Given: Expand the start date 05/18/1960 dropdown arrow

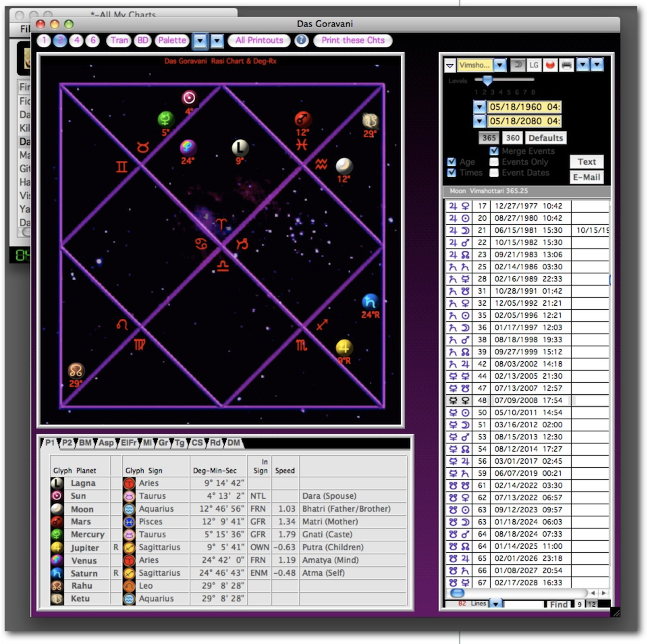Looking at the screenshot, I should point(479,107).
